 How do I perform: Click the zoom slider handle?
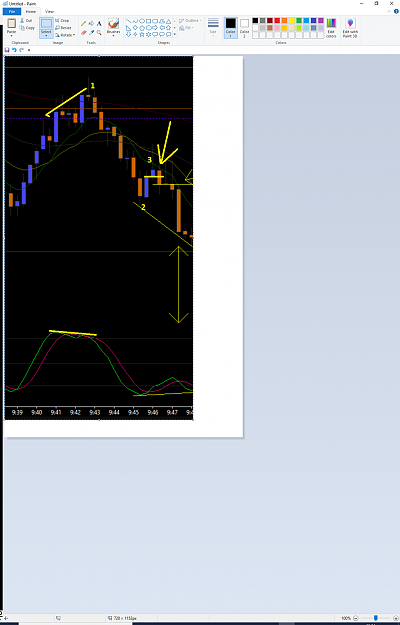[375, 618]
